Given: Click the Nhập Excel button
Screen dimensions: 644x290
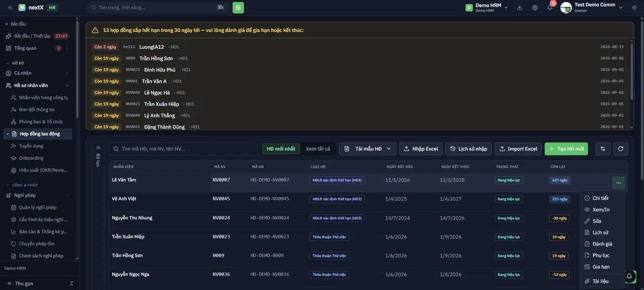Looking at the screenshot, I should [x=421, y=149].
